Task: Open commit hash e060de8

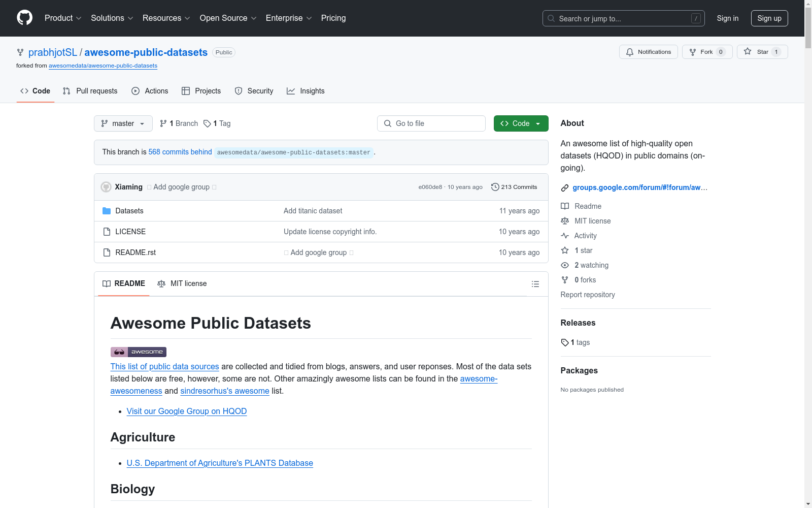Action: pos(430,187)
